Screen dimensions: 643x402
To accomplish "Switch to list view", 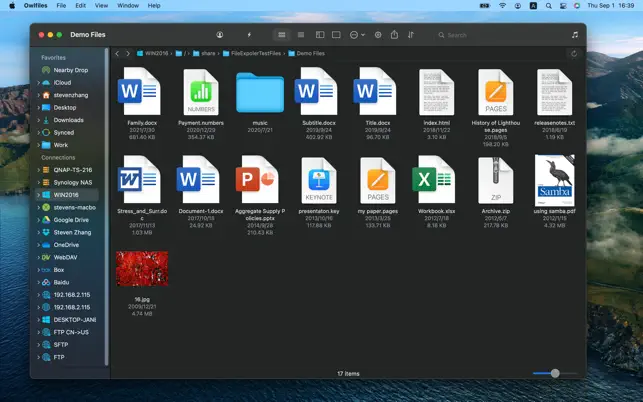I will coord(301,35).
